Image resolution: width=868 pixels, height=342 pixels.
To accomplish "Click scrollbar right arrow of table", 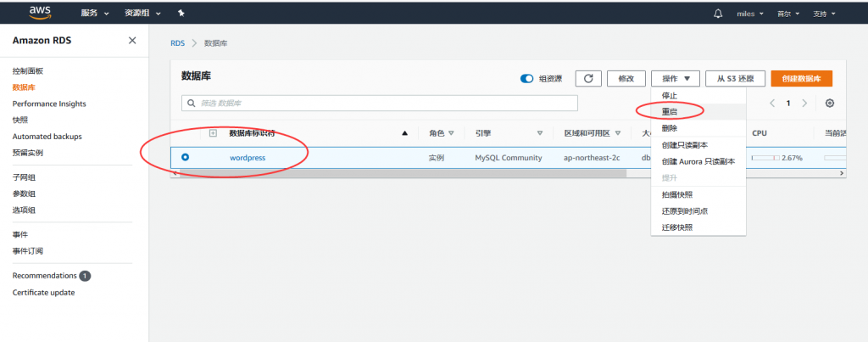I will (842, 173).
